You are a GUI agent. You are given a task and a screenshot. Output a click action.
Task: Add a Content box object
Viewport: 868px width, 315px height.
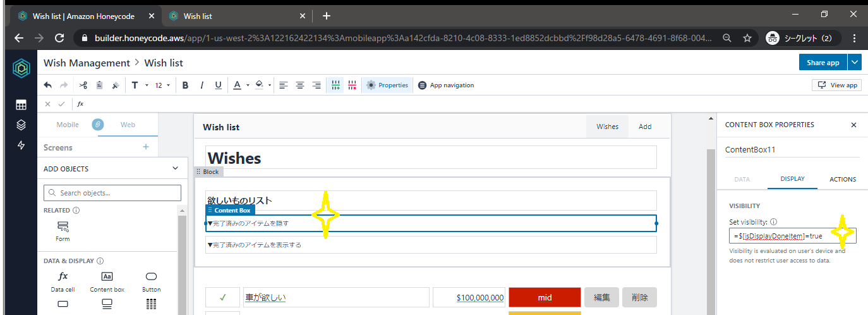(107, 281)
